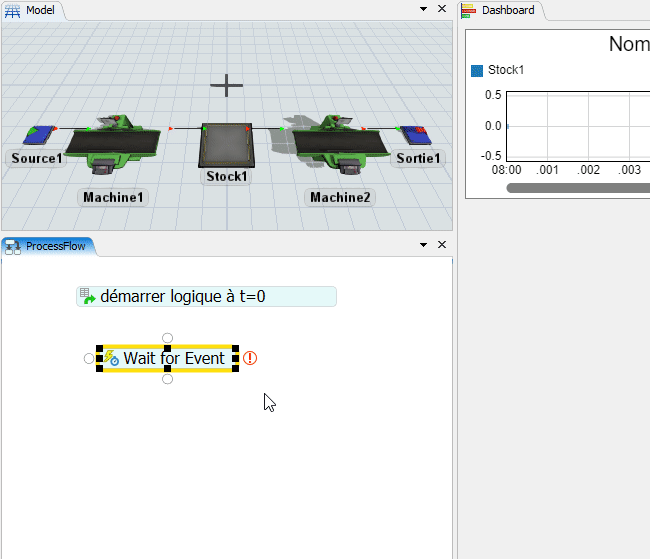Click the bottom connector circle of Wait for Event

[x=168, y=379]
